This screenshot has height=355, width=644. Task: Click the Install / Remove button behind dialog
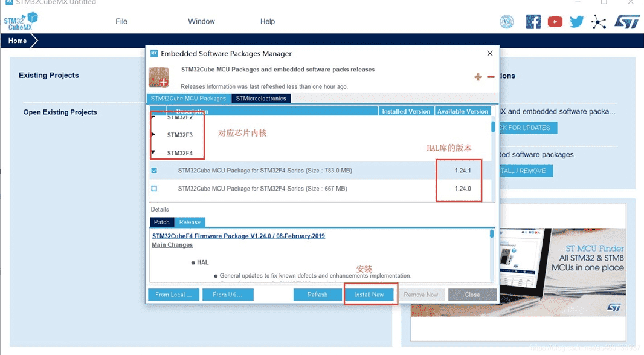[x=526, y=171]
